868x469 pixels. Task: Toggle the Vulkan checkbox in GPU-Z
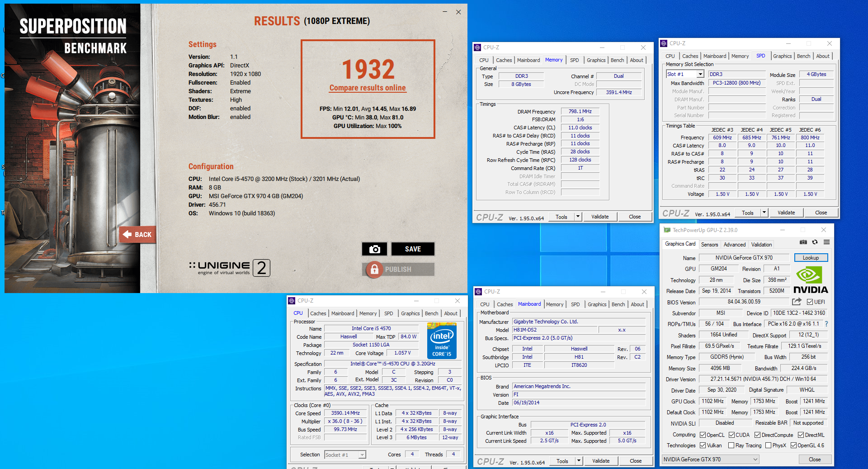click(x=703, y=445)
